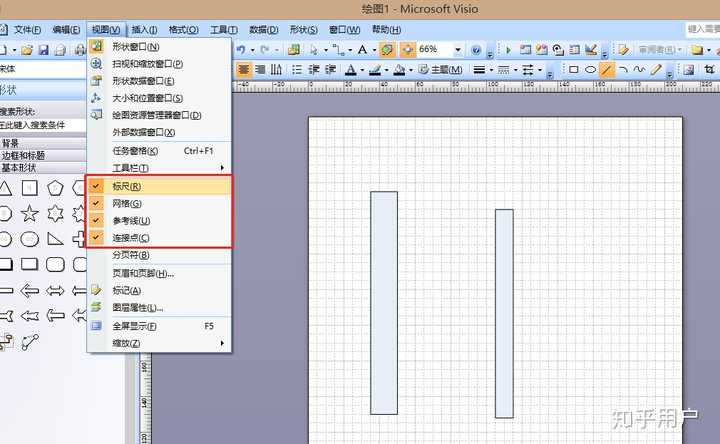Click the Undo arrow icon
This screenshot has height=444, width=720.
click(x=241, y=49)
